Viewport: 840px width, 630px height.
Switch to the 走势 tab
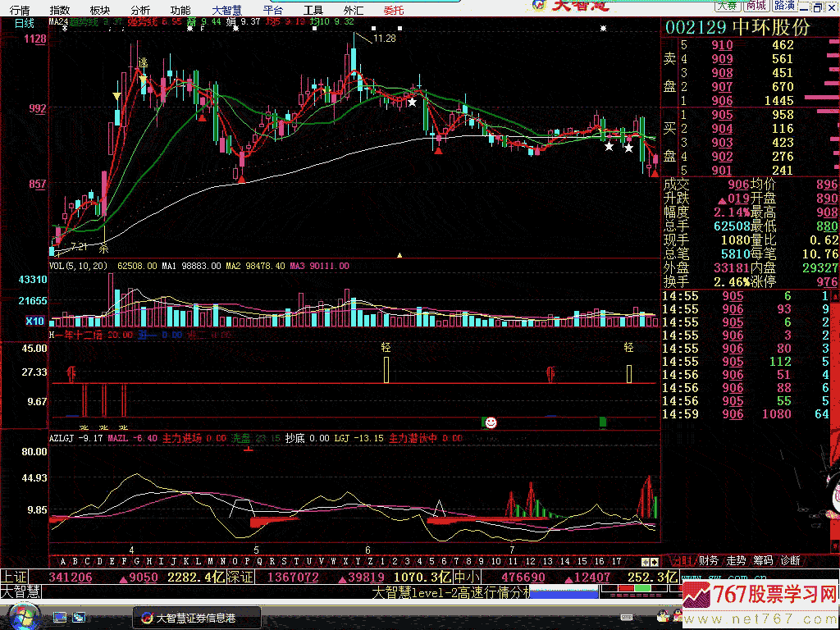(x=736, y=560)
